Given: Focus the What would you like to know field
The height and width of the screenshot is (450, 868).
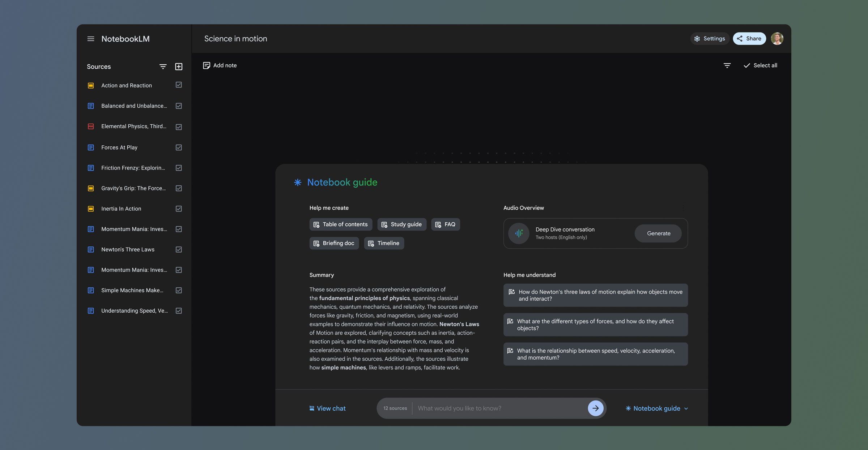Looking at the screenshot, I should tap(499, 408).
